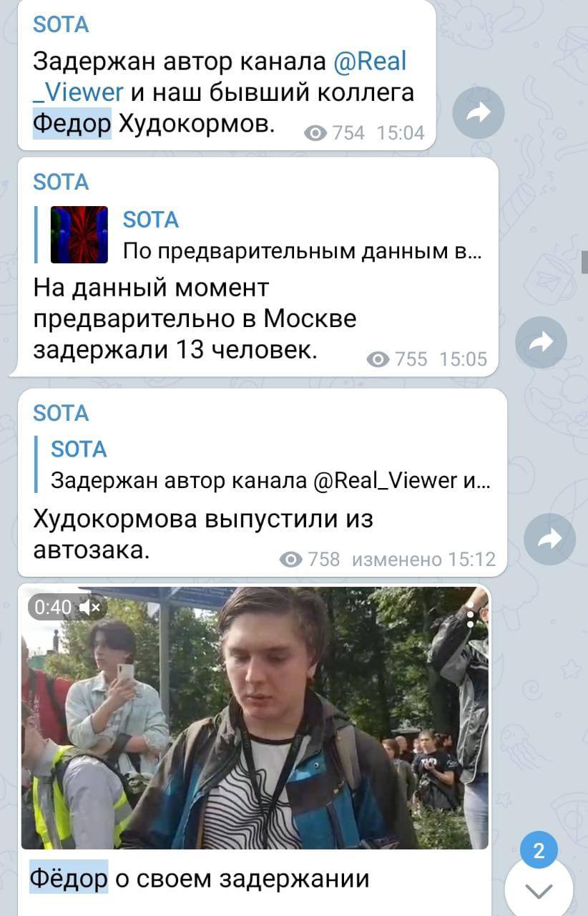Image resolution: width=588 pixels, height=916 pixels.
Task: Tap the eye icon next to 758 views
Action: click(290, 560)
